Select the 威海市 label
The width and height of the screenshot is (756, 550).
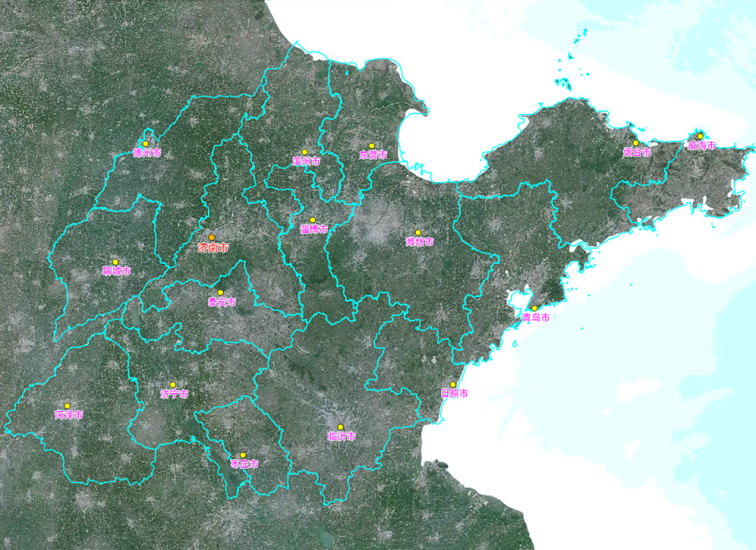[702, 146]
